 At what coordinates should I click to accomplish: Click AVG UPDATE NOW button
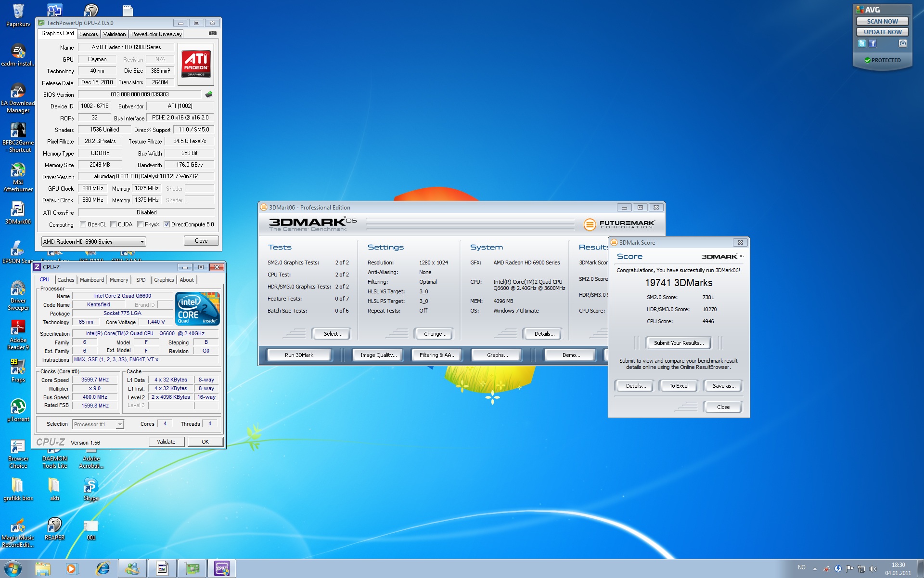click(882, 32)
